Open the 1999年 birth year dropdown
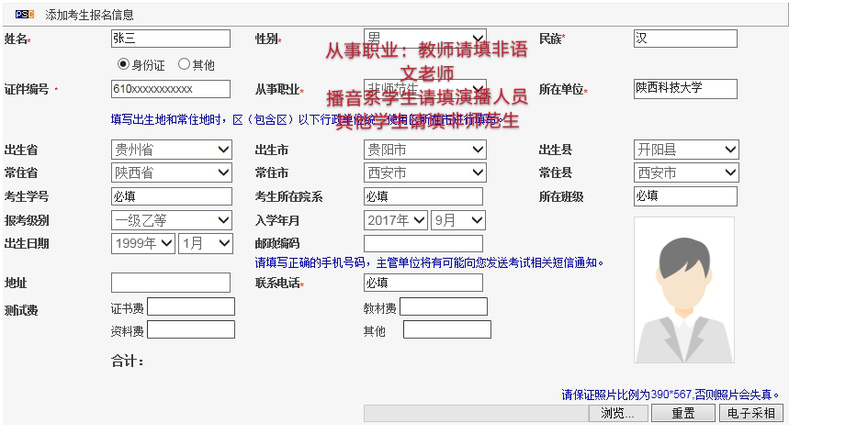 pos(143,243)
